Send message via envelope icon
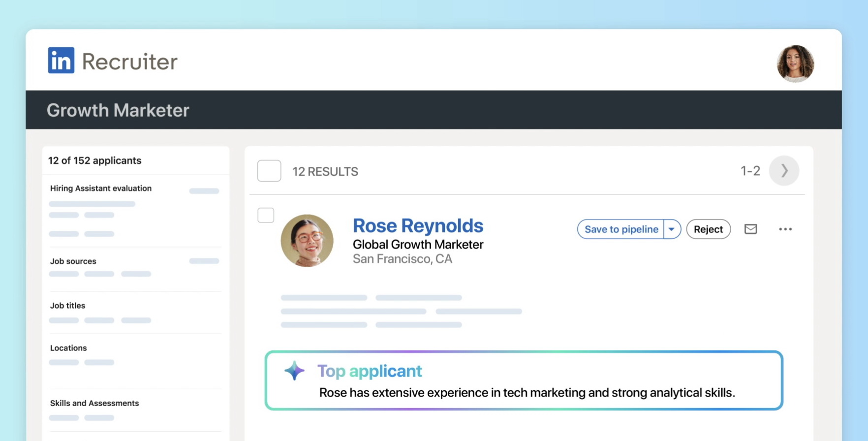The image size is (868, 441). [750, 229]
